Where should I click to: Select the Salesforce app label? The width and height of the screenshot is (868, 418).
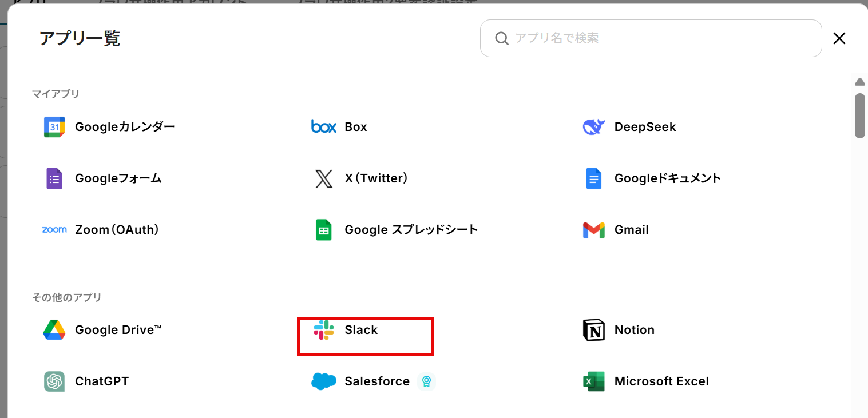(377, 381)
